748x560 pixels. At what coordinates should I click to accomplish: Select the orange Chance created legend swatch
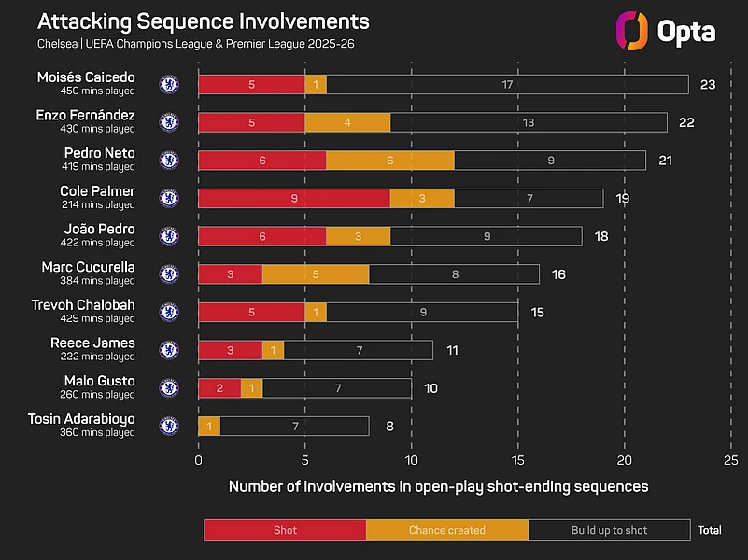point(446,530)
